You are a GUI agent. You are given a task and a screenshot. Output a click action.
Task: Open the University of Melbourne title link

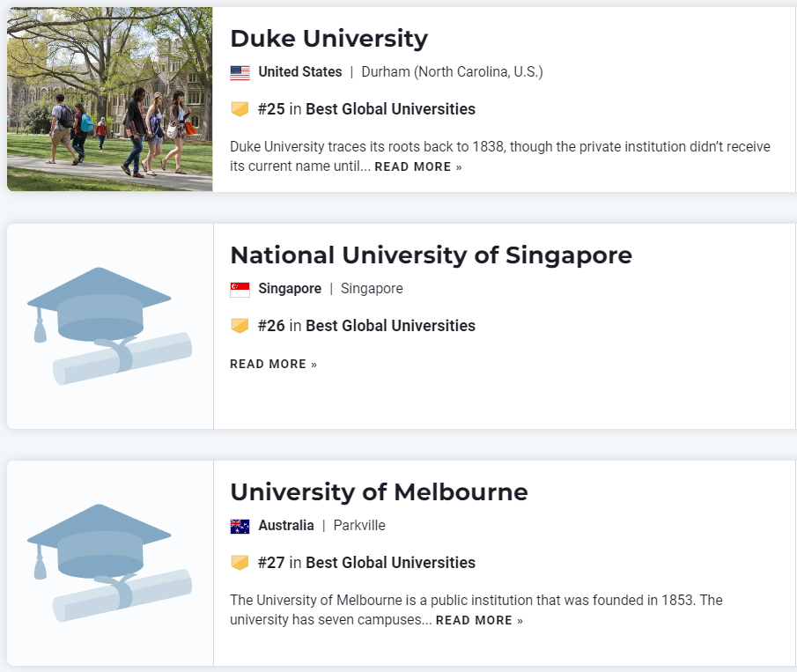coord(379,491)
